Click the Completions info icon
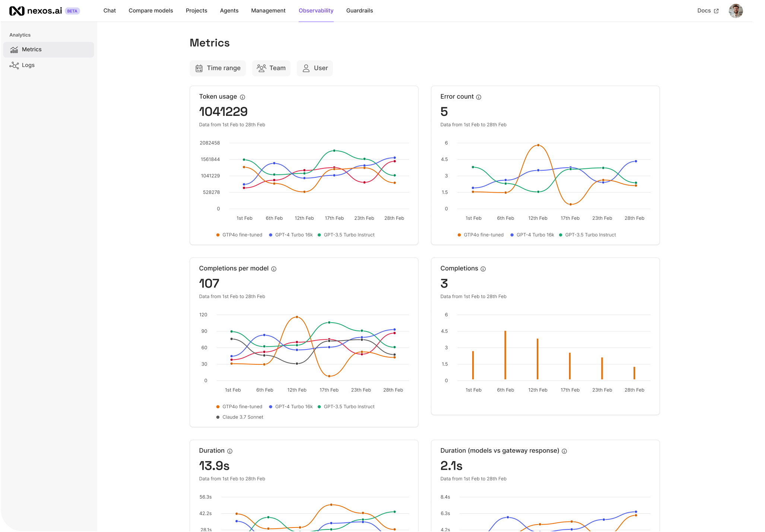765x532 pixels. click(x=483, y=269)
